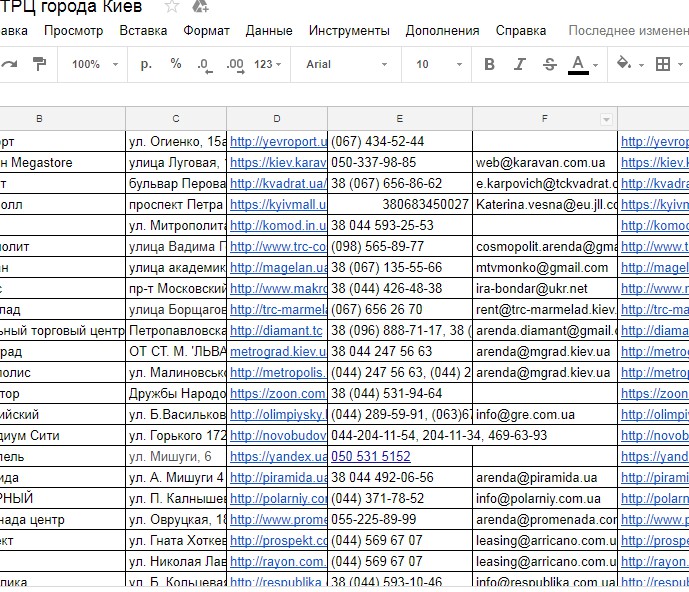The image size is (689, 592).
Task: Select cell with ira-bondar@ukr.net
Action: (545, 289)
